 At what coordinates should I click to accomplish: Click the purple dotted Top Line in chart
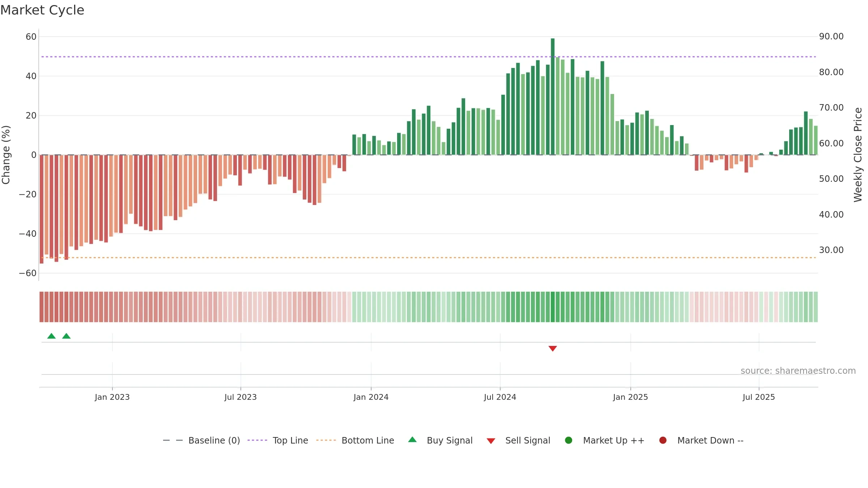point(429,57)
